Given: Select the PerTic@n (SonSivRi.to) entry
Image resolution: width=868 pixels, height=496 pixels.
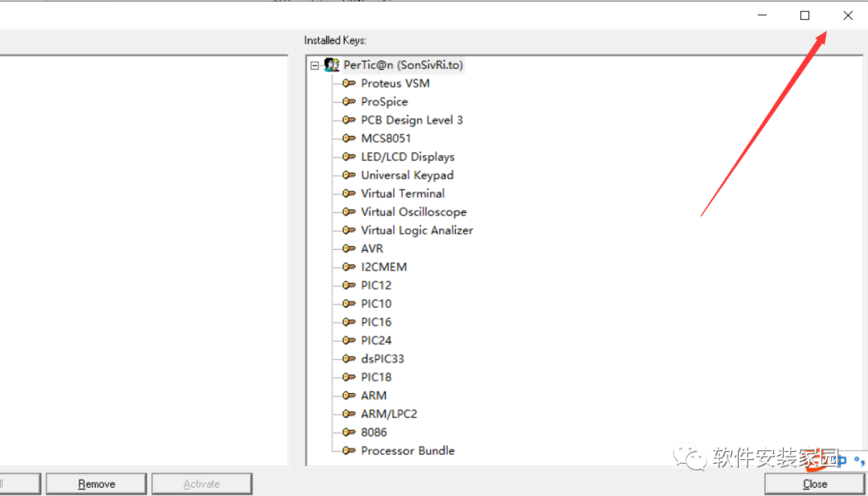Looking at the screenshot, I should (x=403, y=65).
